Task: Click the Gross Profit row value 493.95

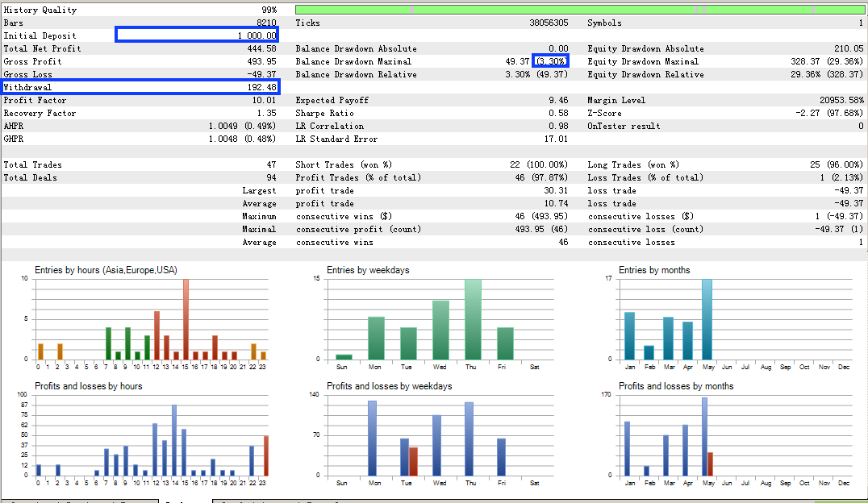Action: coord(261,61)
